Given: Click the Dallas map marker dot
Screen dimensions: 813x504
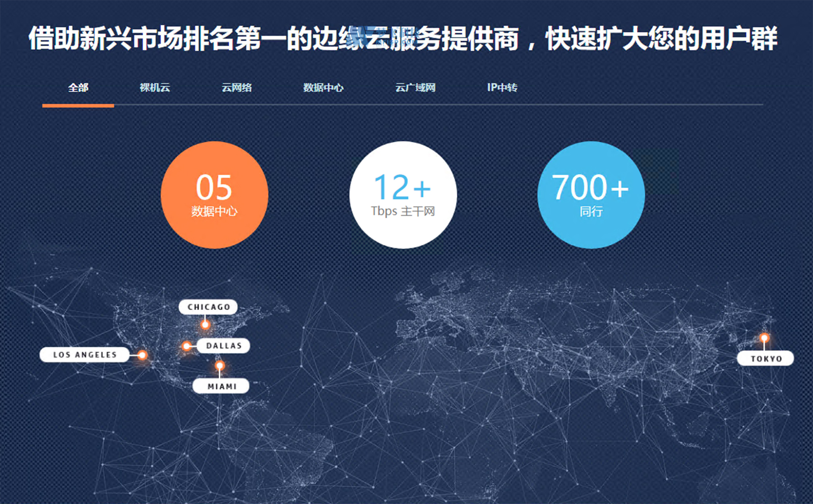Looking at the screenshot, I should 187,346.
